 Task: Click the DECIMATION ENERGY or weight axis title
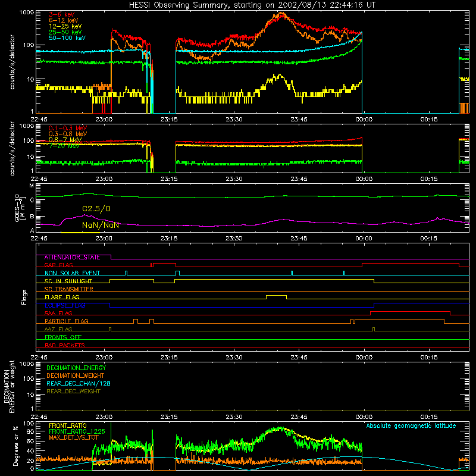[x=9, y=386]
